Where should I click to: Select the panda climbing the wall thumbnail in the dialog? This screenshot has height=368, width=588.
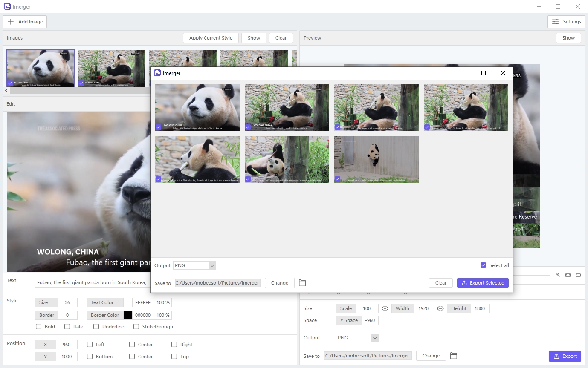point(377,160)
